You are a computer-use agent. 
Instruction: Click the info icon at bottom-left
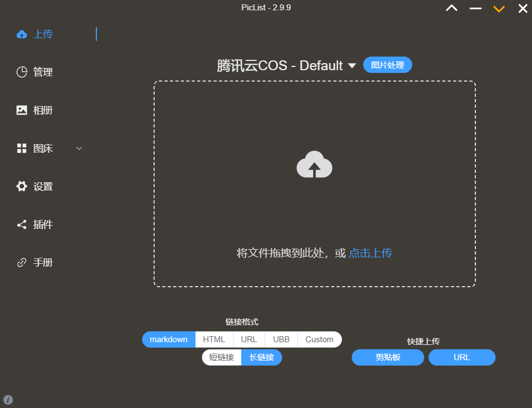click(x=8, y=400)
